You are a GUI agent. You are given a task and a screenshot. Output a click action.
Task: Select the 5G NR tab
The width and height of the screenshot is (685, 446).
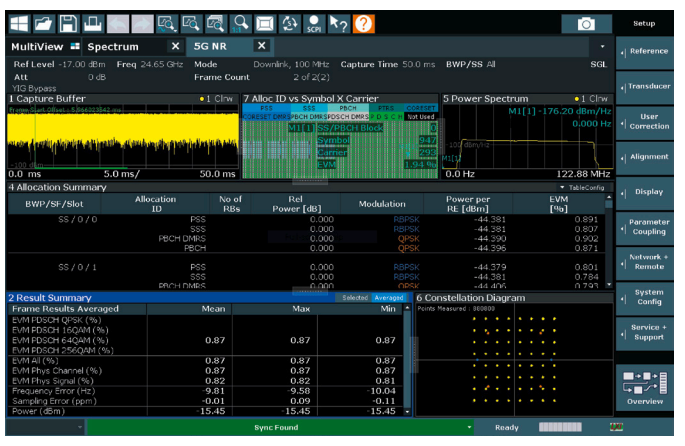pyautogui.click(x=210, y=46)
